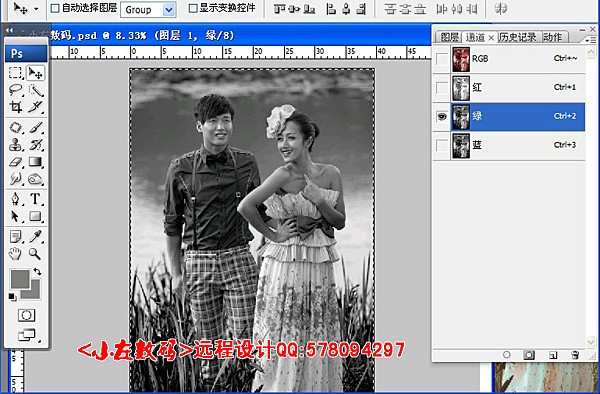Show the 红 channel visibility
This screenshot has width=600, height=394.
[442, 88]
